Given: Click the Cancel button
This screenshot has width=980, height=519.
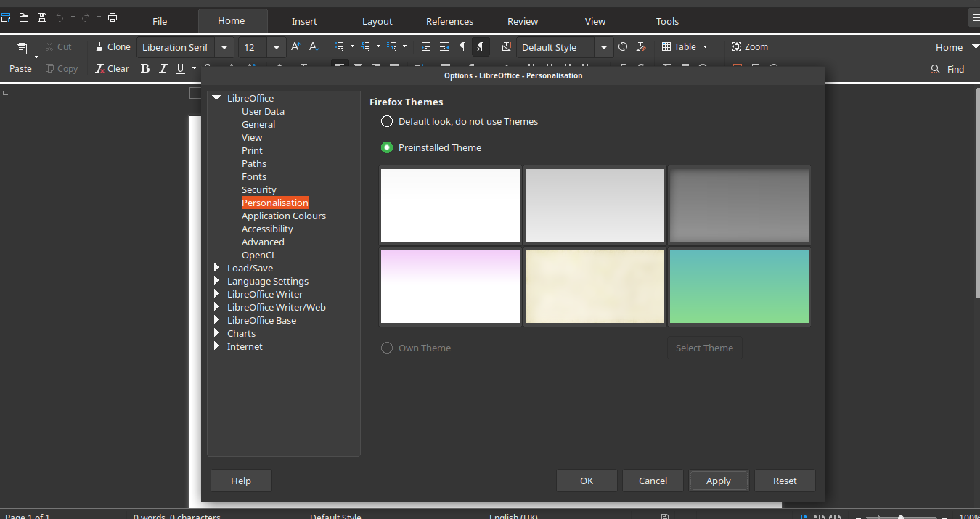Looking at the screenshot, I should point(653,481).
